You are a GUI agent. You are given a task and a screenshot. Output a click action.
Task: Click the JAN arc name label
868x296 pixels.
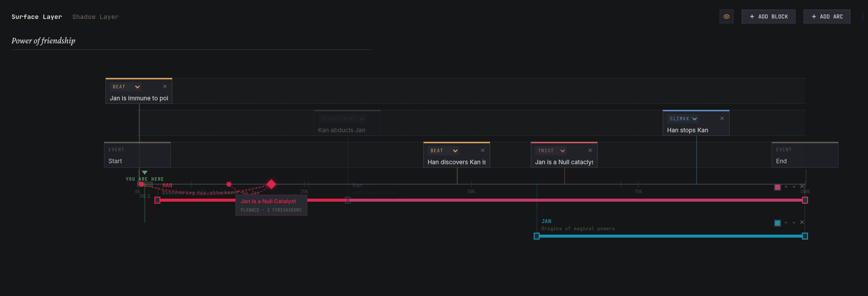click(x=547, y=222)
